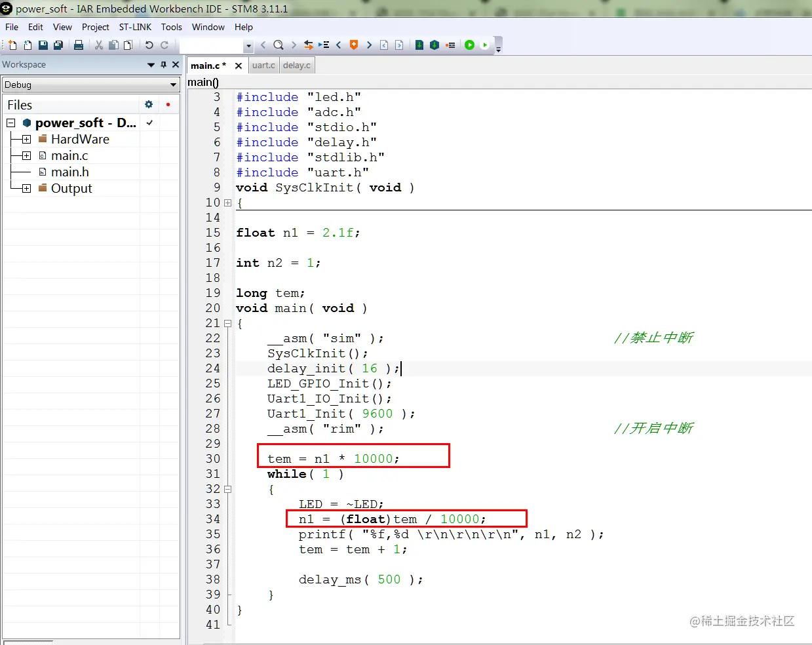Collapse the power_soft project node
Viewport: 812px width, 645px height.
pos(11,123)
